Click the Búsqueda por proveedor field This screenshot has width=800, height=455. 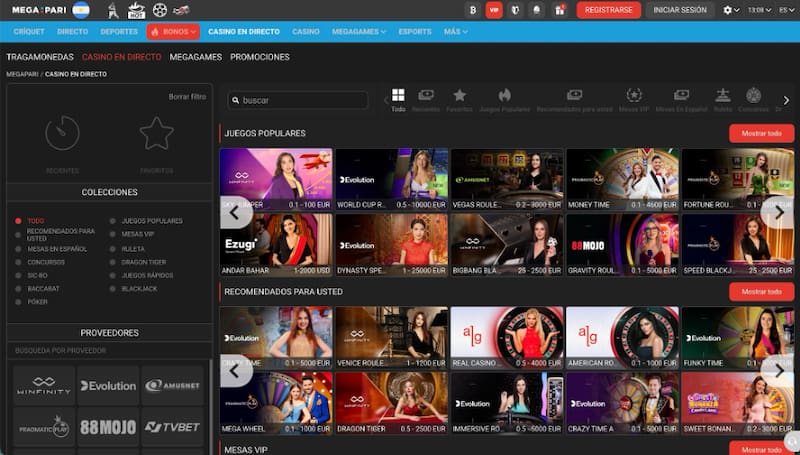(109, 350)
